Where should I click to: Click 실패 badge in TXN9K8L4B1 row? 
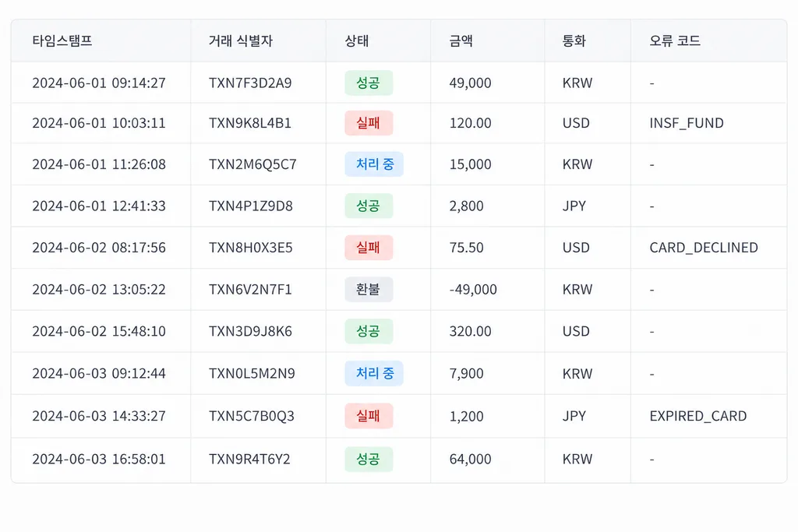tap(369, 123)
